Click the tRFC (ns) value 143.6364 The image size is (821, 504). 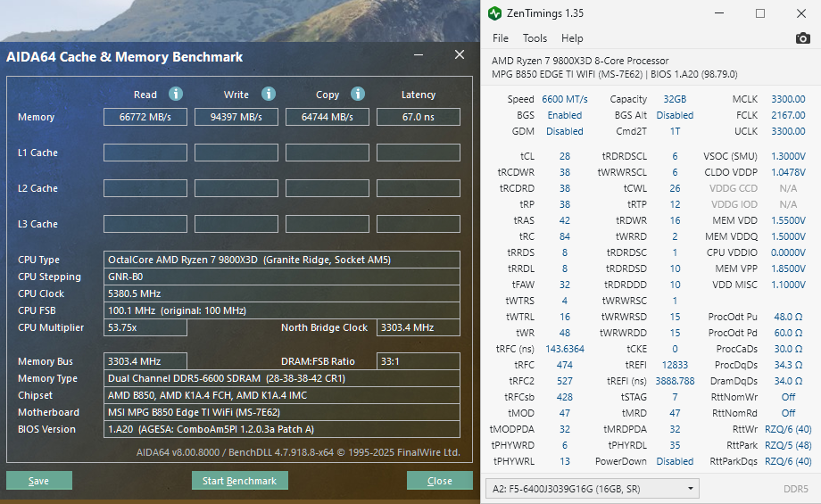tap(564, 349)
